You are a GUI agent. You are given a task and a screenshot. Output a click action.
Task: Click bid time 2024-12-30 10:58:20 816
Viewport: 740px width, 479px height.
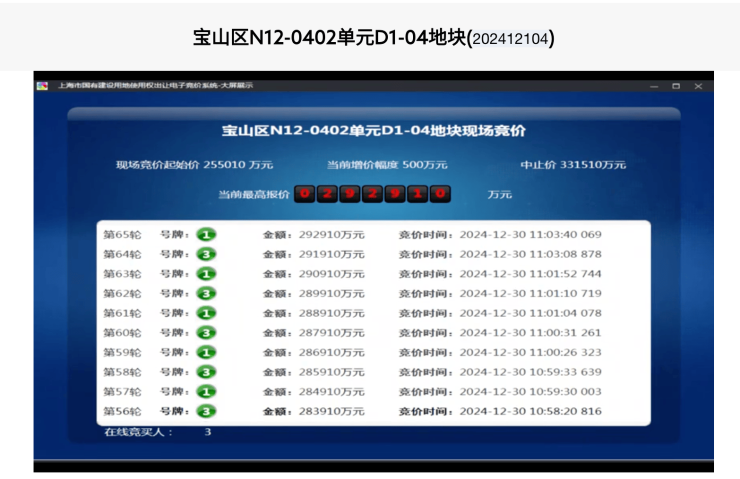(530, 411)
